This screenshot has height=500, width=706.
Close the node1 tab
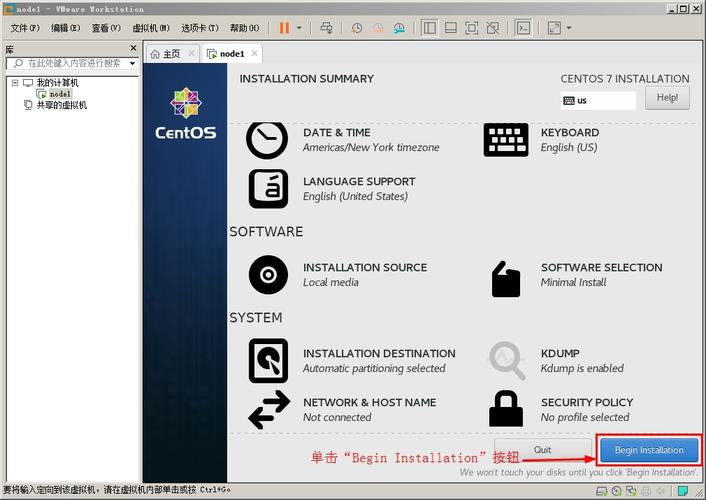click(x=254, y=54)
